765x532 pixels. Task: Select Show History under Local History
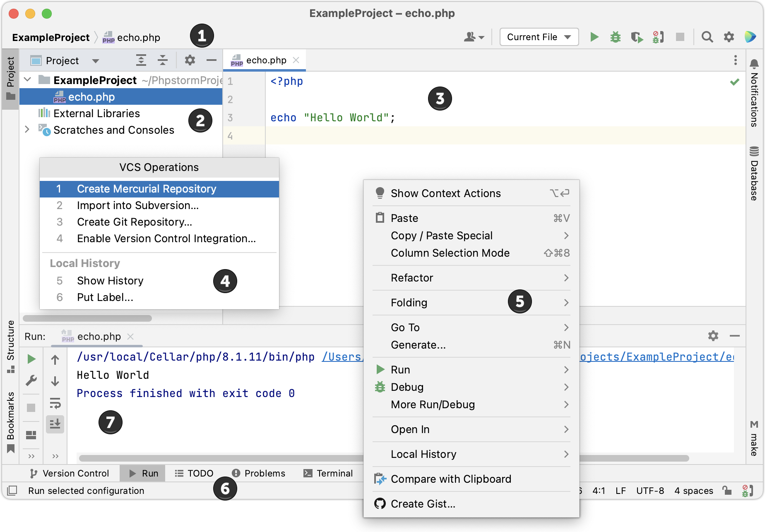point(159,281)
